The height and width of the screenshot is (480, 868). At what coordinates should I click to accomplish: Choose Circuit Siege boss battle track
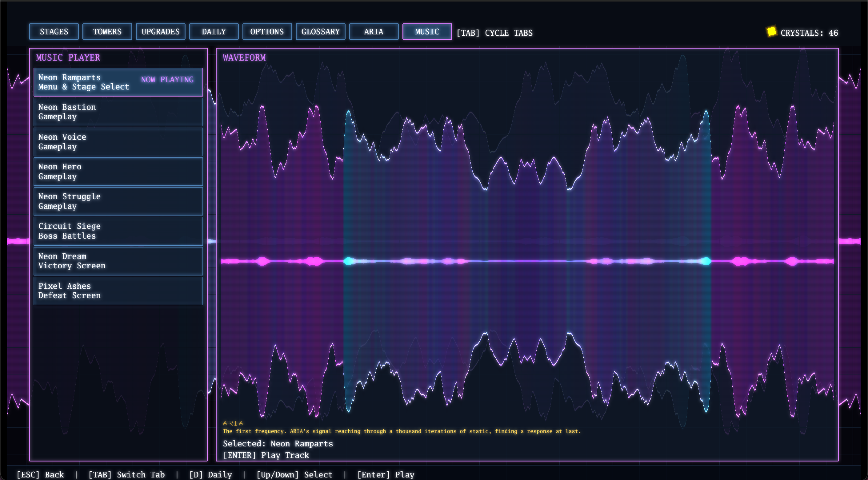pos(118,231)
